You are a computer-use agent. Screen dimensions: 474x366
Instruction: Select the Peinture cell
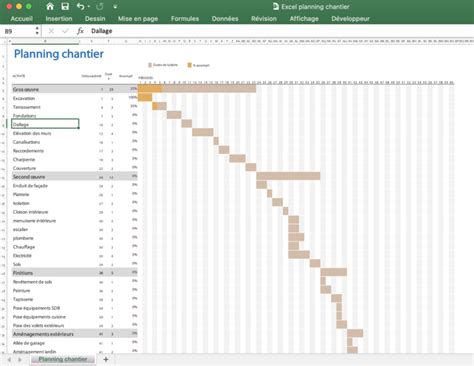(x=45, y=290)
